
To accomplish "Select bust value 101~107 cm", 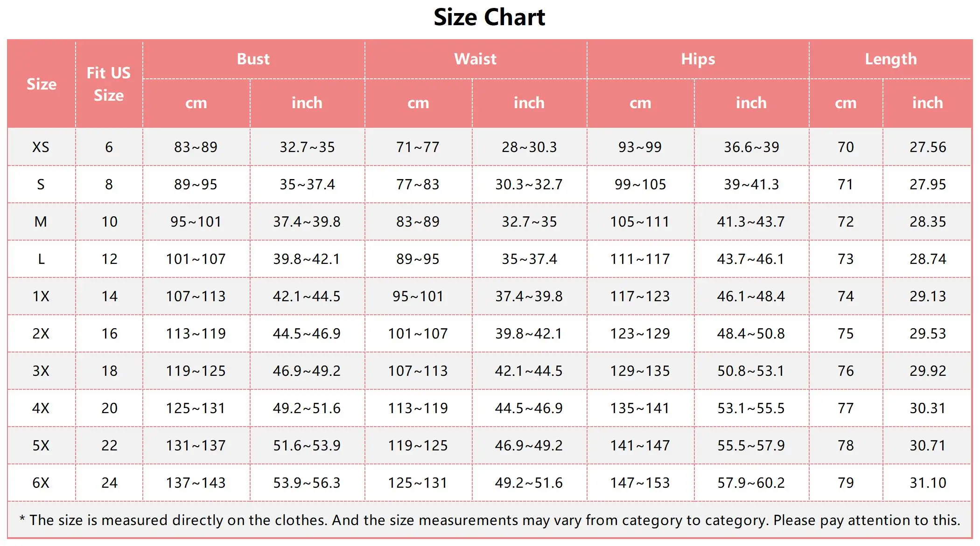I will [x=196, y=259].
